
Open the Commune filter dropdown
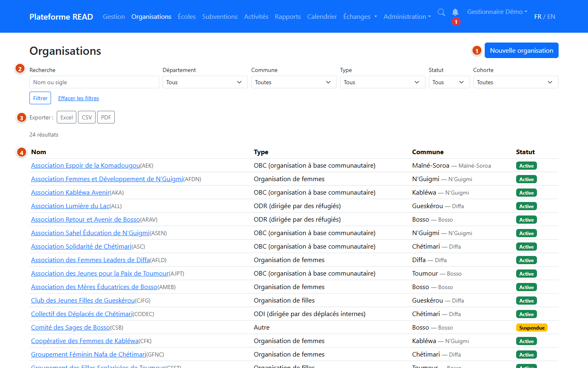(294, 82)
